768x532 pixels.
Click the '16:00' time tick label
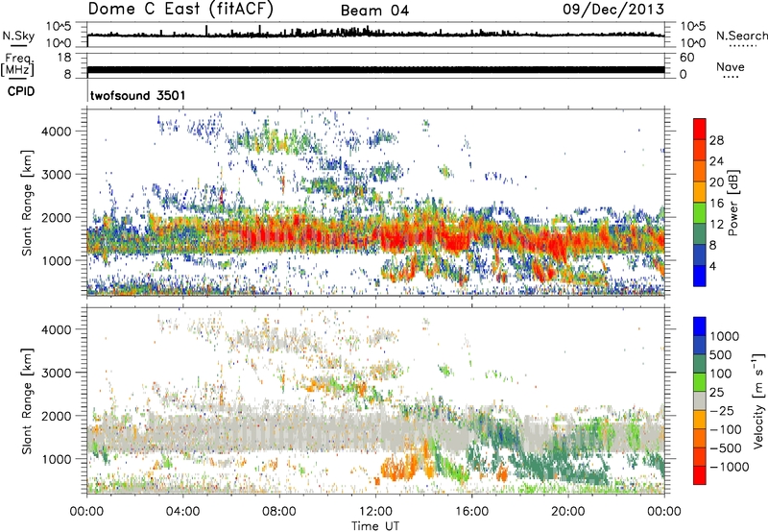click(x=471, y=512)
